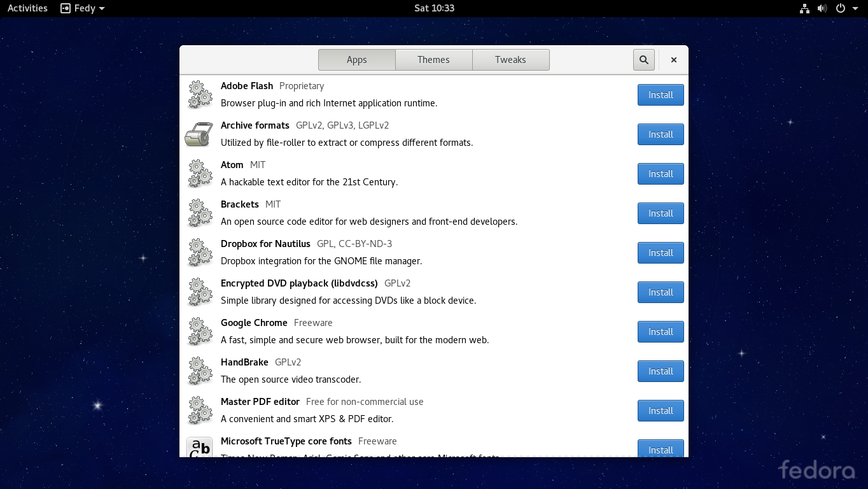The height and width of the screenshot is (489, 868).
Task: Open search with the magnifier icon
Action: pyautogui.click(x=644, y=60)
